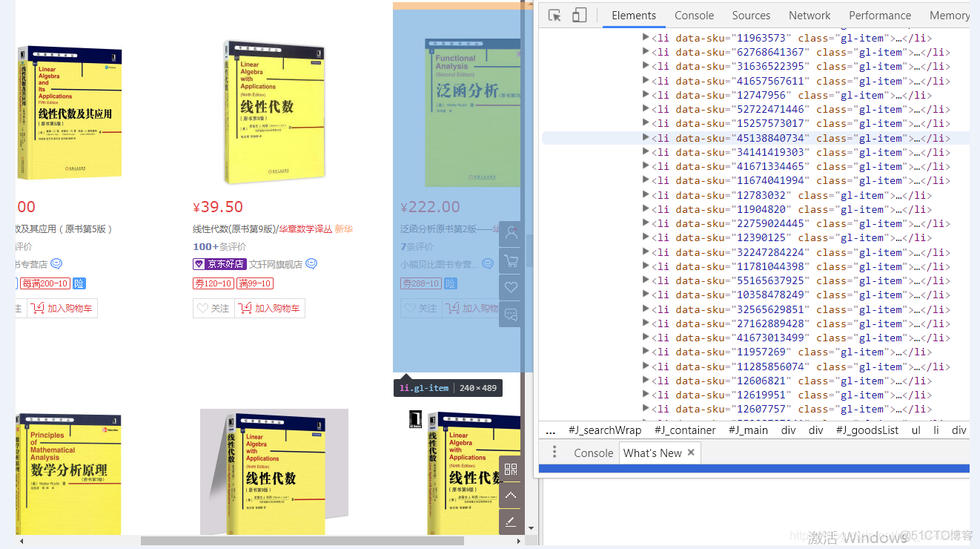980x549 pixels.
Task: Select #J_main in the breadcrumb bar
Action: [748, 430]
